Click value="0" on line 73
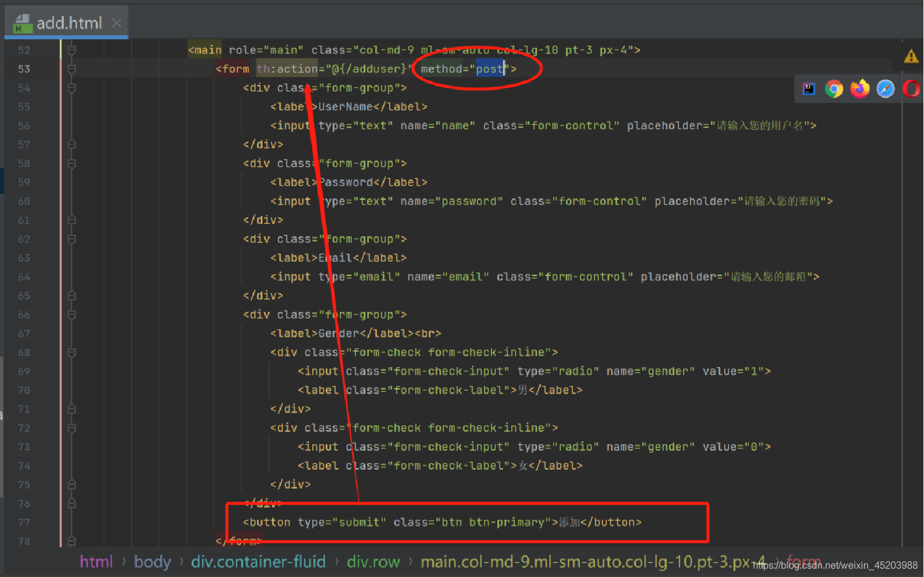Viewport: 924px width, 577px height. [x=733, y=447]
